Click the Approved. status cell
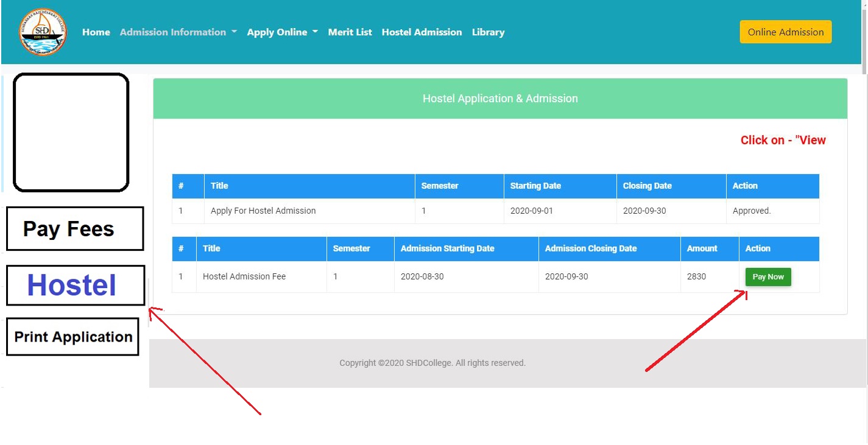The width and height of the screenshot is (868, 445). pyautogui.click(x=752, y=211)
